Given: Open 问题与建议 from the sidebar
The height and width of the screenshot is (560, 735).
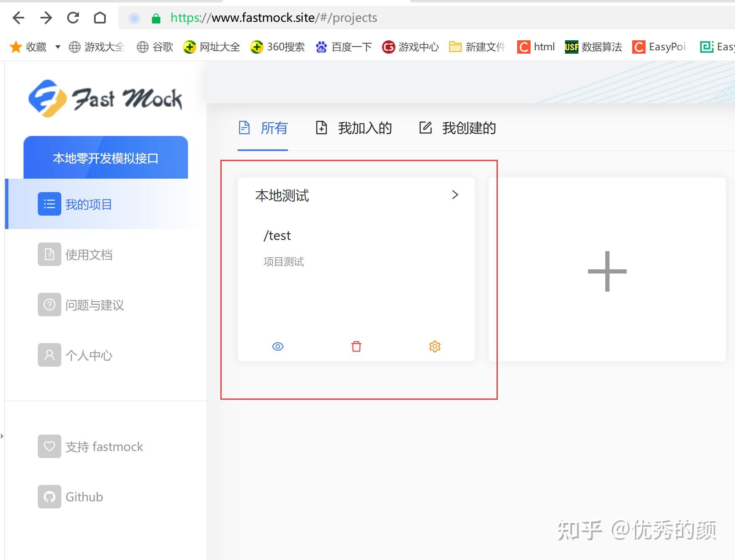Looking at the screenshot, I should (x=94, y=305).
